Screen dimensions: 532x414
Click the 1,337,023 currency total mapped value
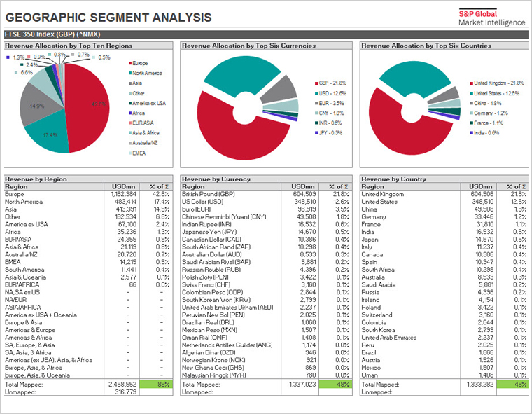coord(302,385)
